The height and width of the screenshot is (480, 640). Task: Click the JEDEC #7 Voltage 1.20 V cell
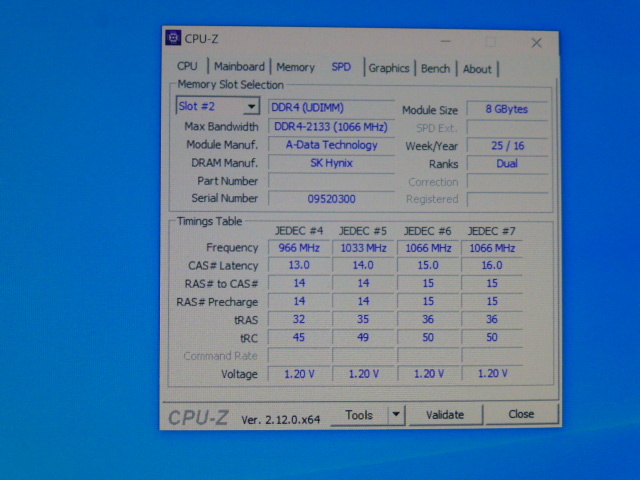(492, 374)
